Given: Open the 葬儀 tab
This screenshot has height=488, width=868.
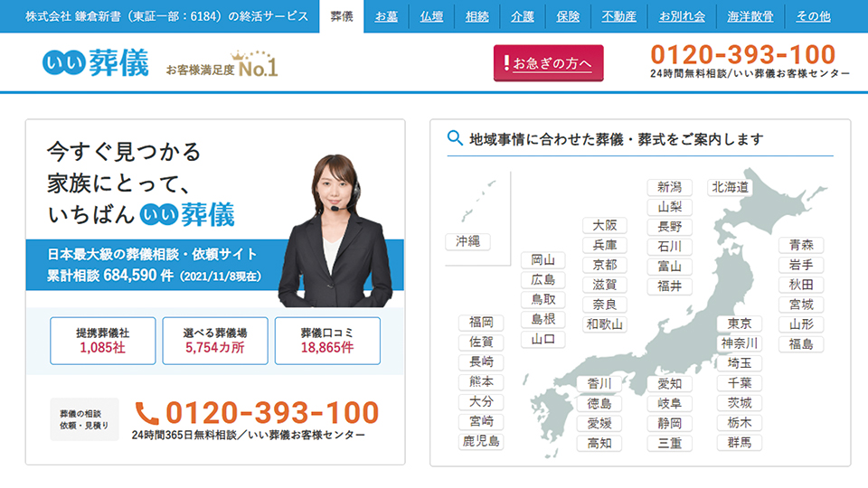Looking at the screenshot, I should click(342, 16).
